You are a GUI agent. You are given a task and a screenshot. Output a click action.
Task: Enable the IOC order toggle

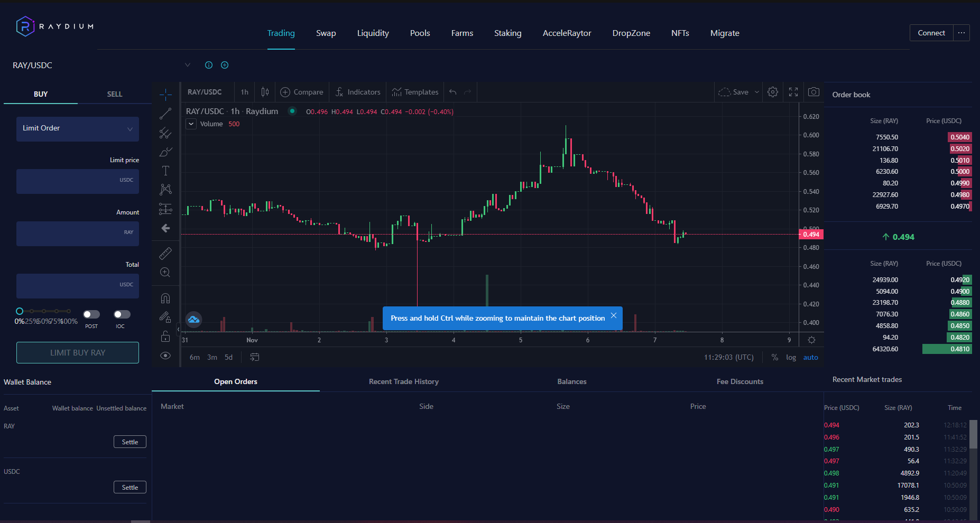coord(122,314)
